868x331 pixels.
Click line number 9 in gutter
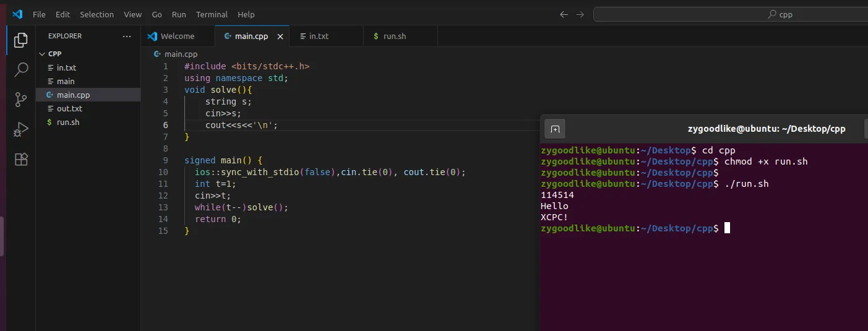[165, 160]
